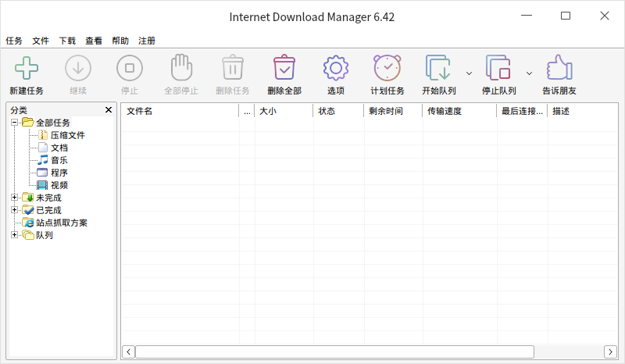Sort by the 剩余时间 column header
Screen dimensions: 625x364
point(394,111)
